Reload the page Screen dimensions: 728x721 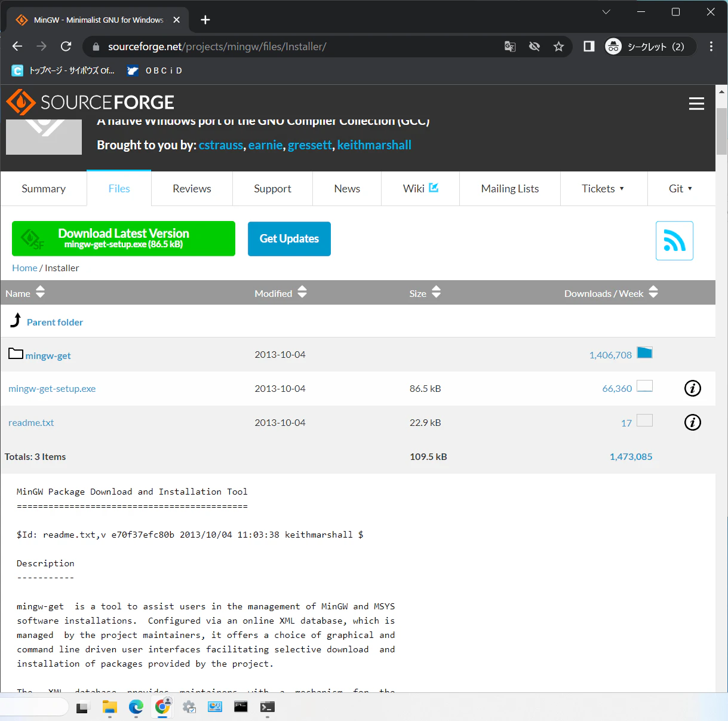coord(66,47)
